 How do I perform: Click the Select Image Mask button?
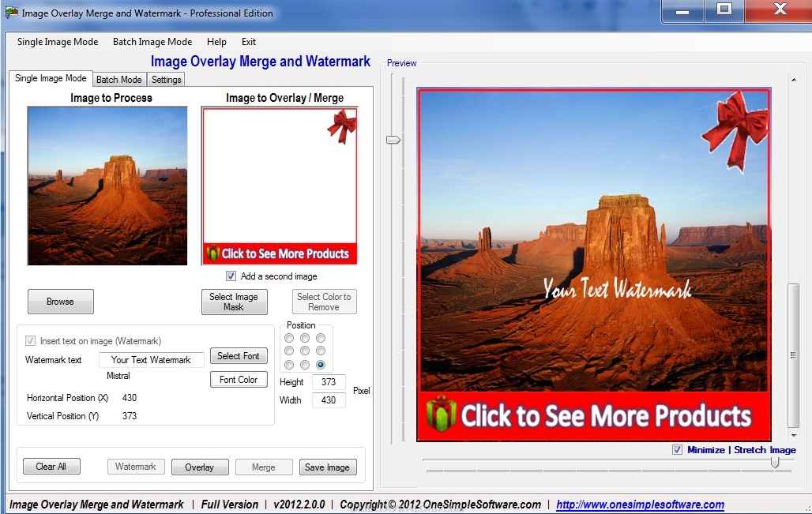[234, 302]
